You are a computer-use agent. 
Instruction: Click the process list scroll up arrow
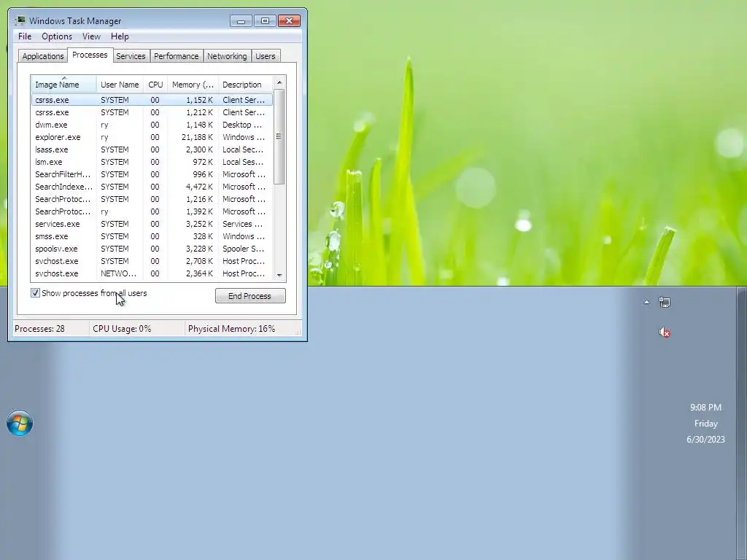tap(279, 82)
